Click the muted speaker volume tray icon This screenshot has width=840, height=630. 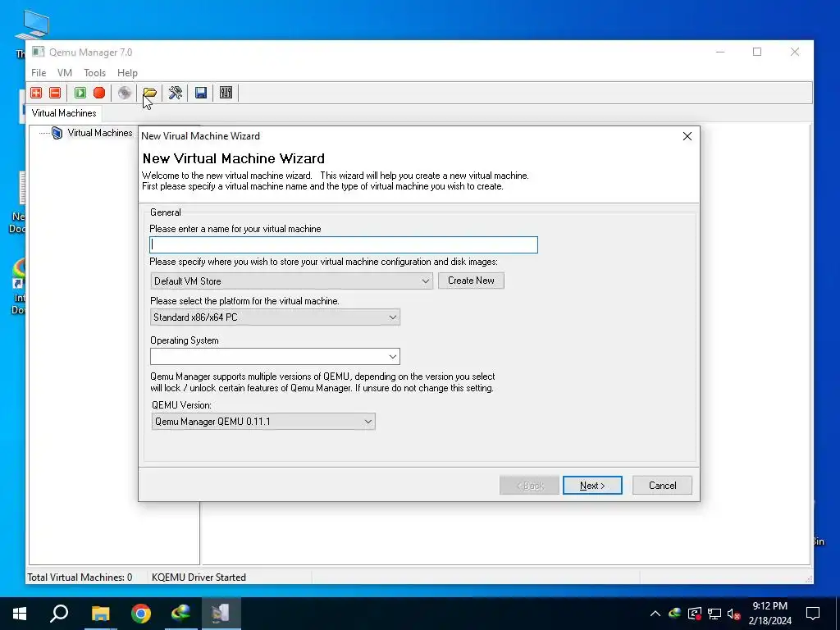pyautogui.click(x=733, y=614)
